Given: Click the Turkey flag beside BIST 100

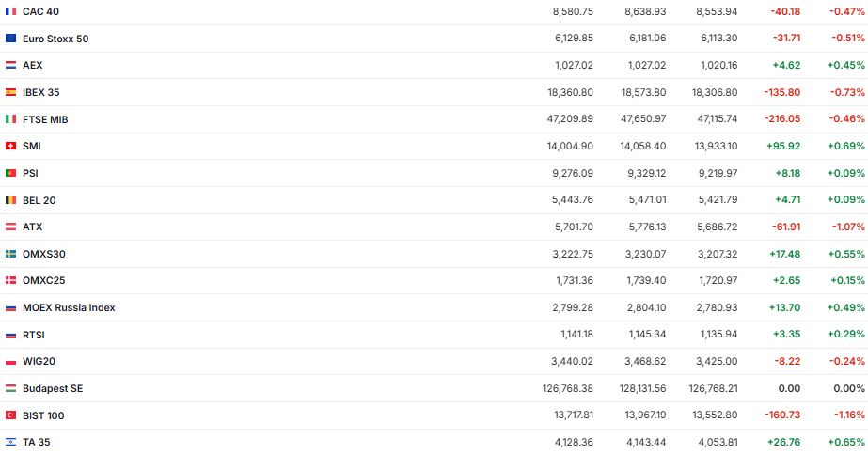Looking at the screenshot, I should point(10,415).
